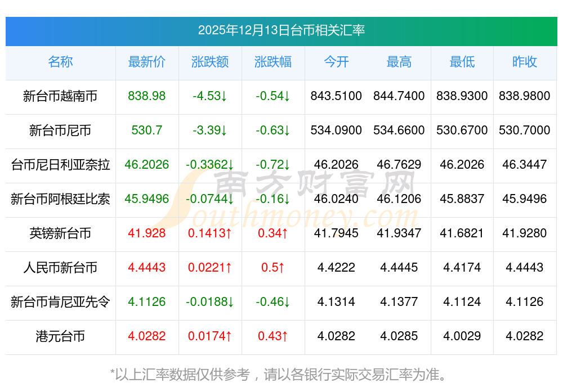Viewport: 563px width, 392px height.
Task: Click the 昨收 column header
Action: point(525,62)
